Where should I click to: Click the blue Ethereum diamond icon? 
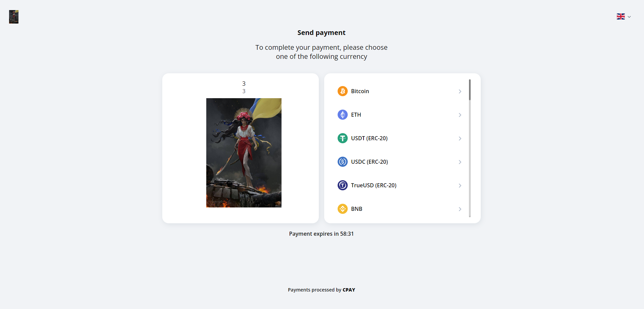[x=342, y=115]
